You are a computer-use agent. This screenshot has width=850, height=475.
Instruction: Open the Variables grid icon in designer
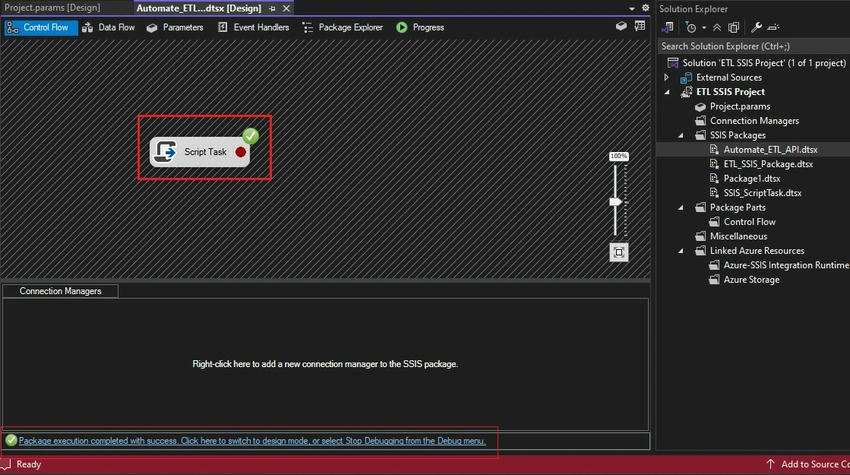pos(640,26)
